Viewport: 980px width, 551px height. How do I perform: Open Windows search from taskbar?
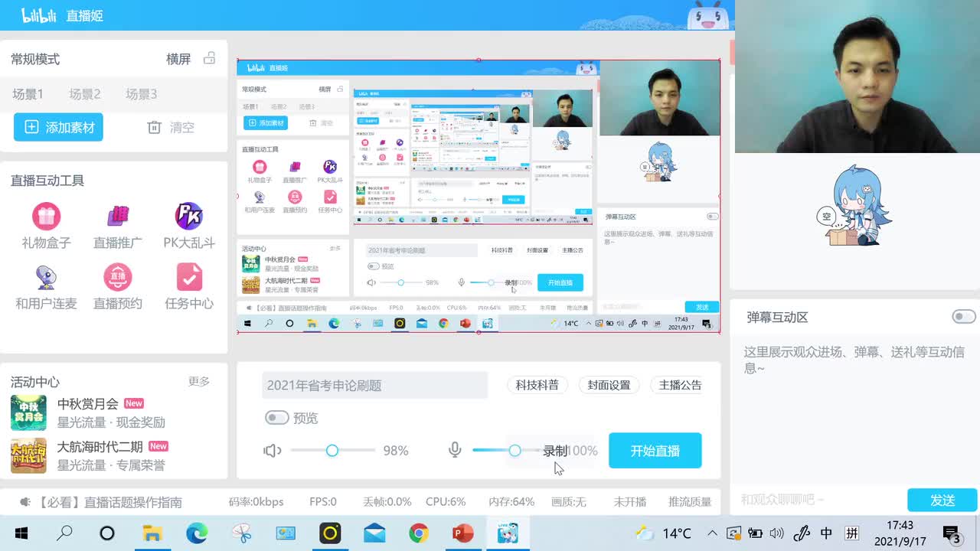tap(65, 533)
